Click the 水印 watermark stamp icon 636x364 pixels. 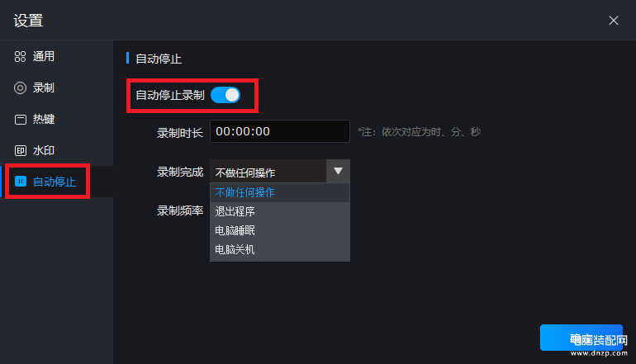click(21, 151)
